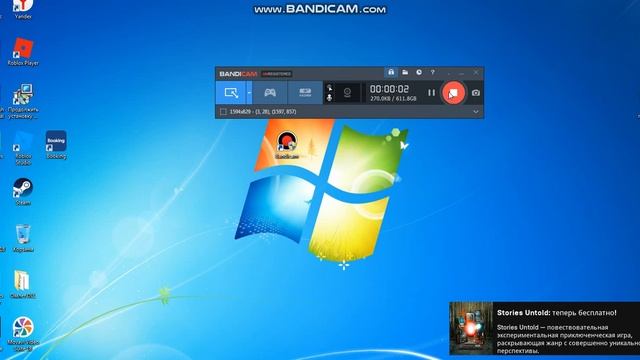
Task: Click the capture area rectangle icon
Action: 223,111
